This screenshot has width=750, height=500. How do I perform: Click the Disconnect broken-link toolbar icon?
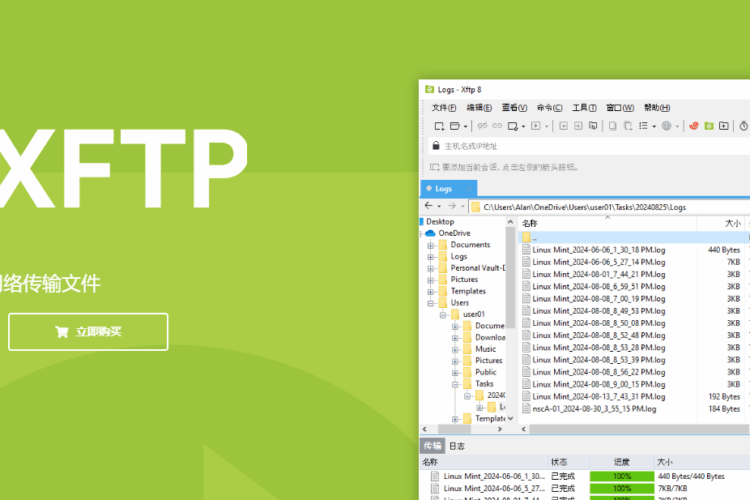tap(482, 126)
